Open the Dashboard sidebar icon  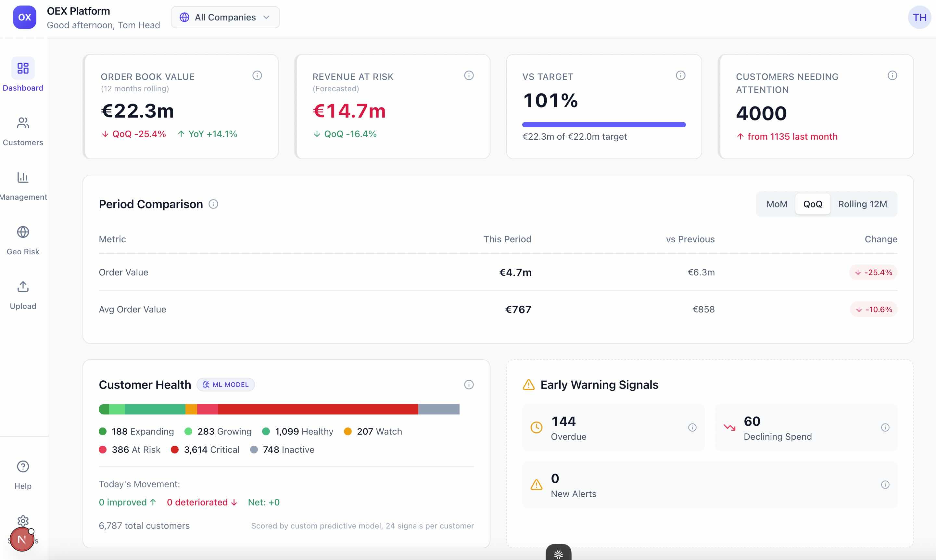23,68
